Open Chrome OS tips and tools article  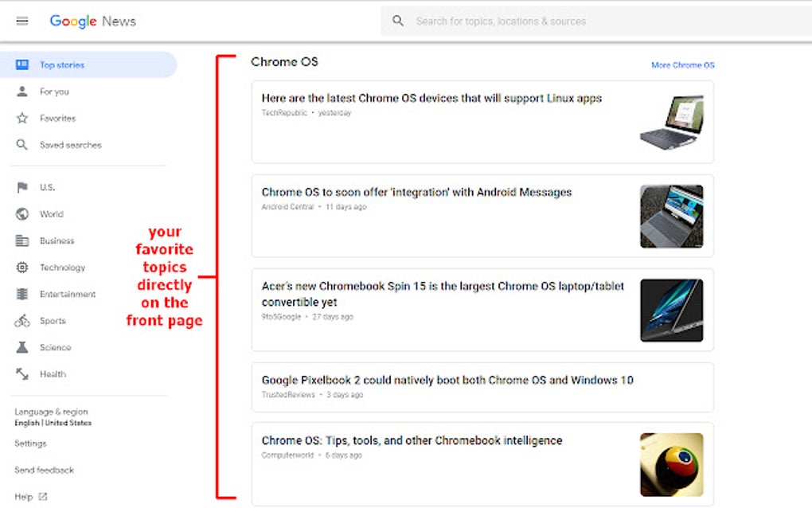412,440
